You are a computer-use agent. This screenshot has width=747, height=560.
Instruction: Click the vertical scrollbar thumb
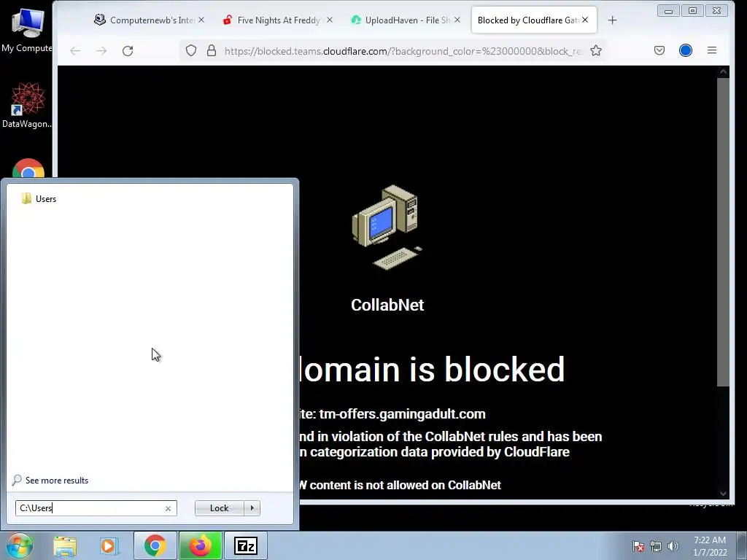click(723, 232)
